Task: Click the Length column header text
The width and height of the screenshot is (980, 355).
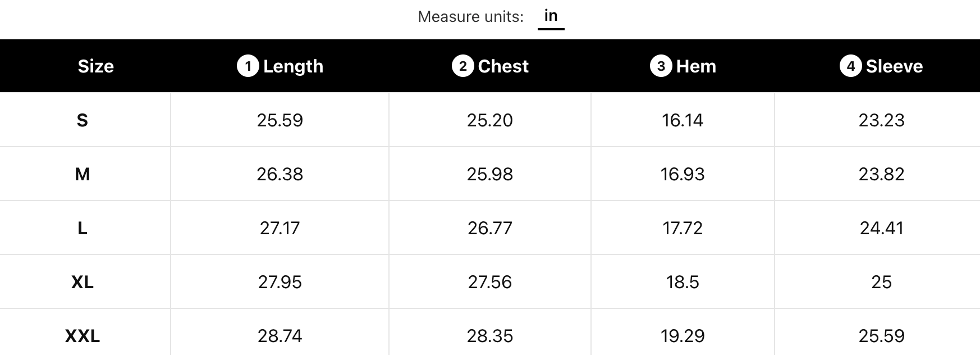Action: pyautogui.click(x=293, y=66)
